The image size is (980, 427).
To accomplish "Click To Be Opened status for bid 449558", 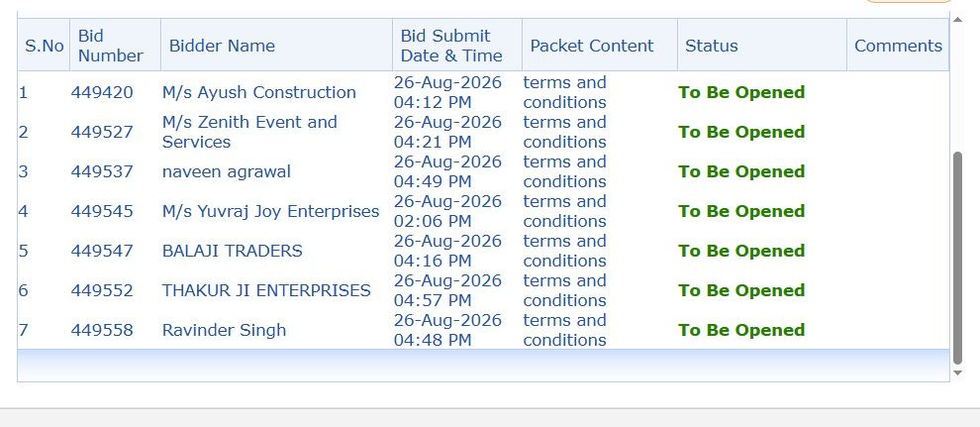I will click(x=741, y=330).
